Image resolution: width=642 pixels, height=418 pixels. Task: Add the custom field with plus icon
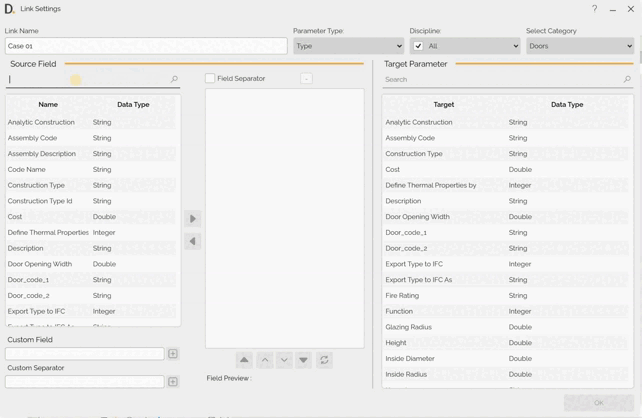[x=173, y=354]
